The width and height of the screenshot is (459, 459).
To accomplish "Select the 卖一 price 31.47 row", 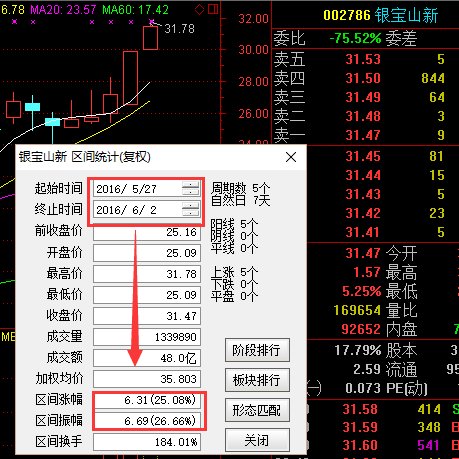I will coord(365,135).
